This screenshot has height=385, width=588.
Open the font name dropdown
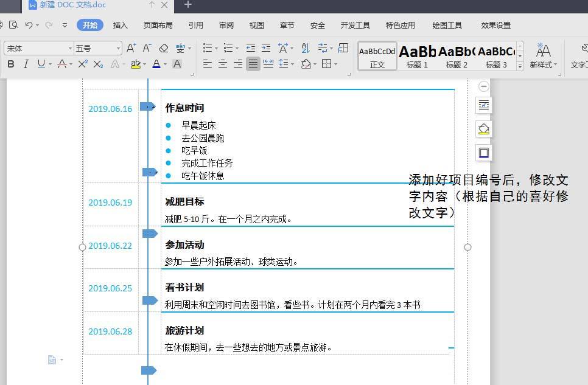(69, 47)
